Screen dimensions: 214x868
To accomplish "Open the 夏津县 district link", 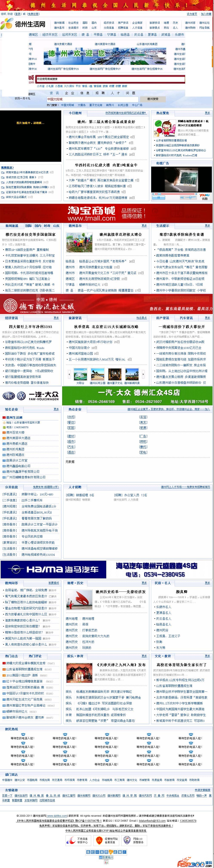I will tap(152, 34).
